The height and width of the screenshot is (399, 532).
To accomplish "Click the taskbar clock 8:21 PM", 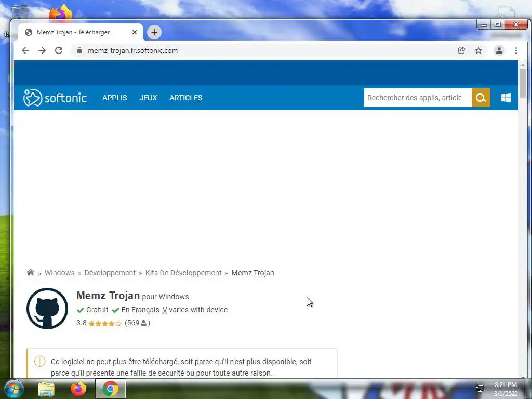I will click(x=506, y=385).
